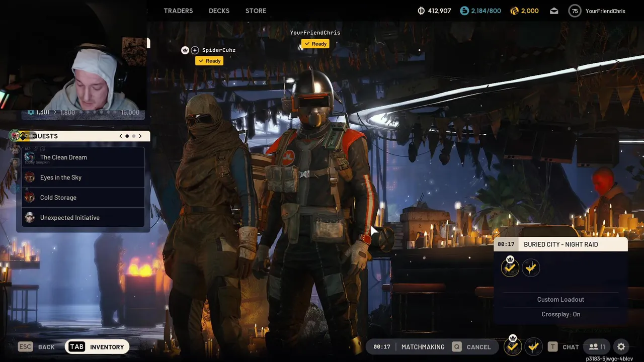Screen dimensions: 644x362
Task: Select YourFriendChris name above the character
Action: pos(315,33)
